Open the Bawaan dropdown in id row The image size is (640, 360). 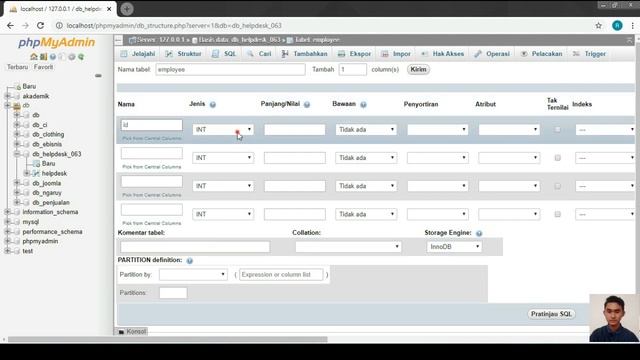point(366,130)
